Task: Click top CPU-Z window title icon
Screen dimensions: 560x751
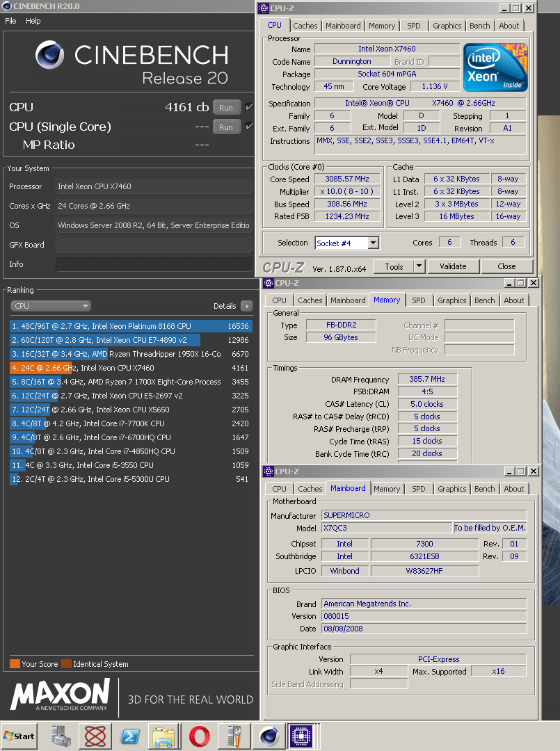Action: click(x=264, y=8)
